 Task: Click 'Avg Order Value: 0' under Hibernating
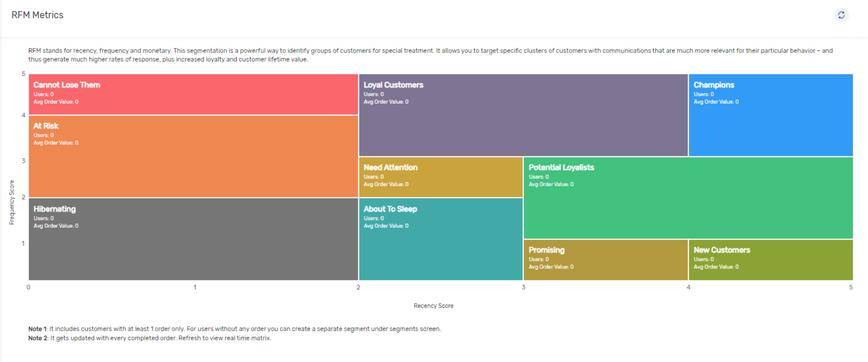pos(56,226)
